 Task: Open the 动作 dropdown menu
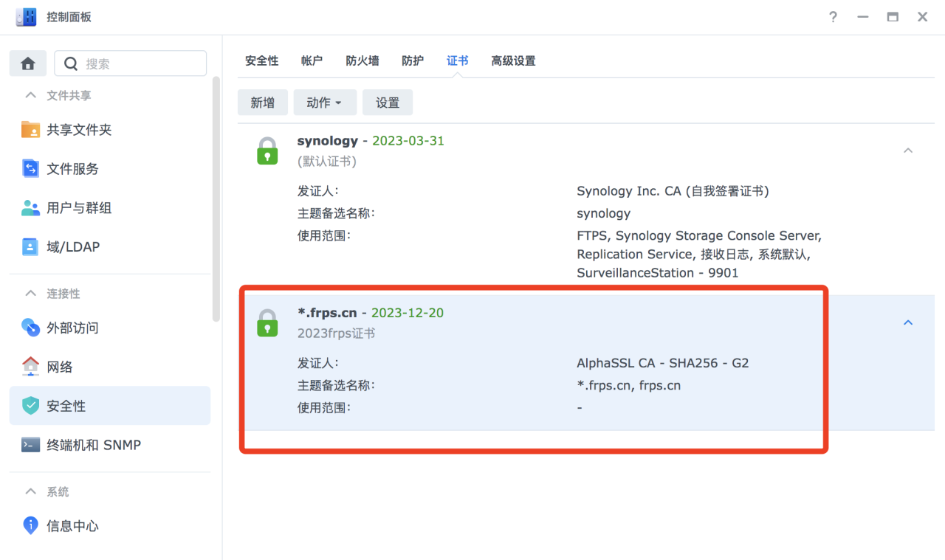325,103
